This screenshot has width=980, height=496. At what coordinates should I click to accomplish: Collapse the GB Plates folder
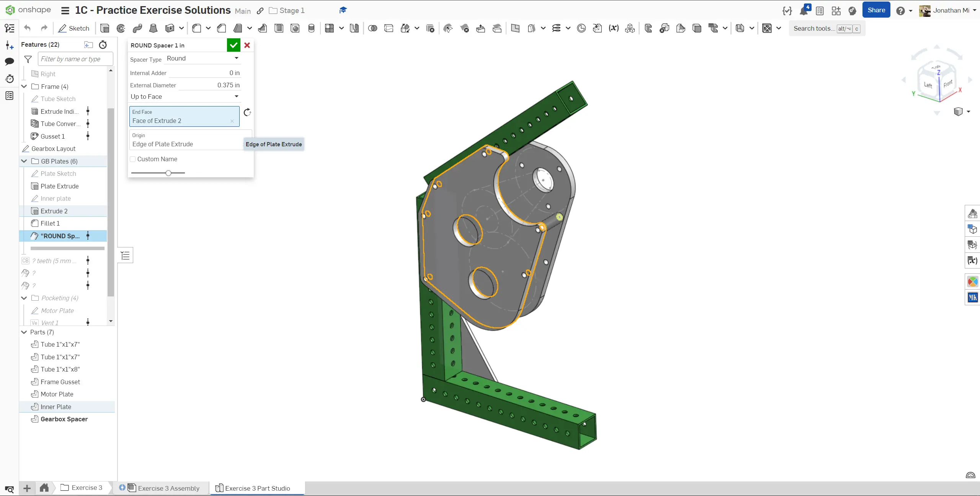(x=24, y=161)
